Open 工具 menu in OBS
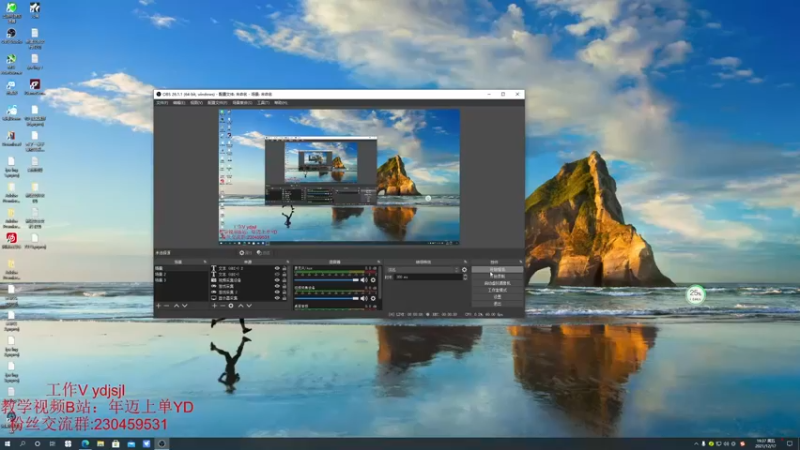 coord(263,103)
